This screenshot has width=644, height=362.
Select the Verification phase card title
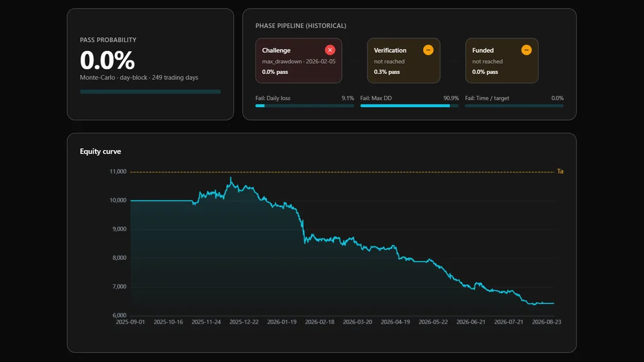(390, 50)
